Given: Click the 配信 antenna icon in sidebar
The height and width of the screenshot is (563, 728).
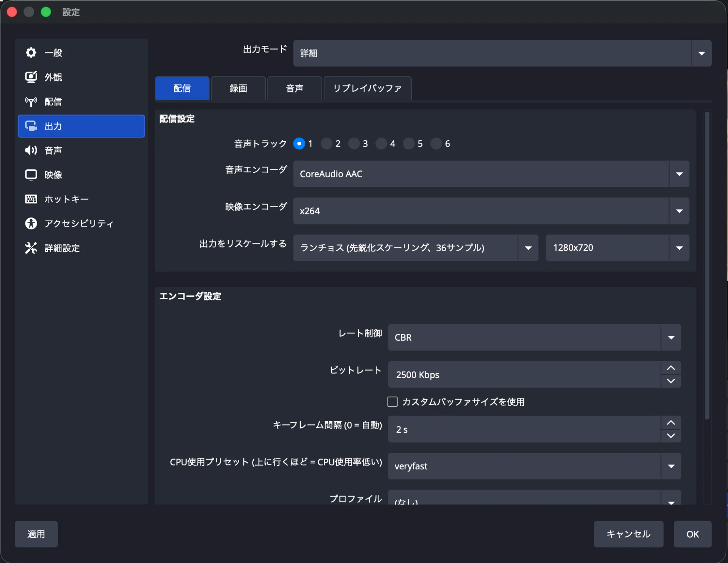Looking at the screenshot, I should click(31, 102).
